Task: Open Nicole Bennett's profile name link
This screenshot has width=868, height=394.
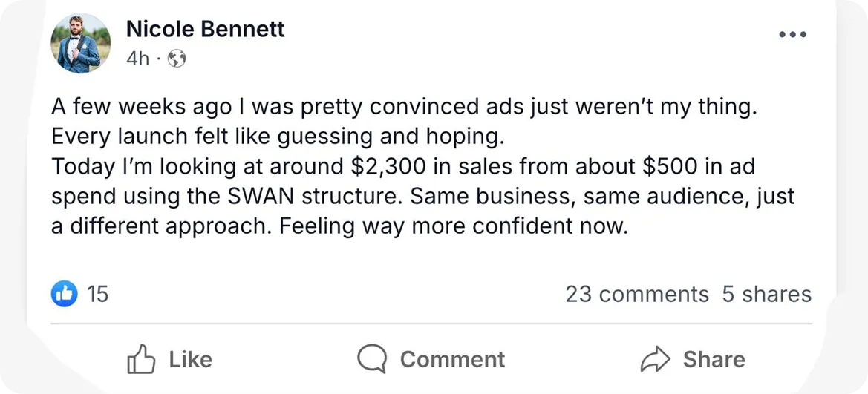Action: point(205,29)
